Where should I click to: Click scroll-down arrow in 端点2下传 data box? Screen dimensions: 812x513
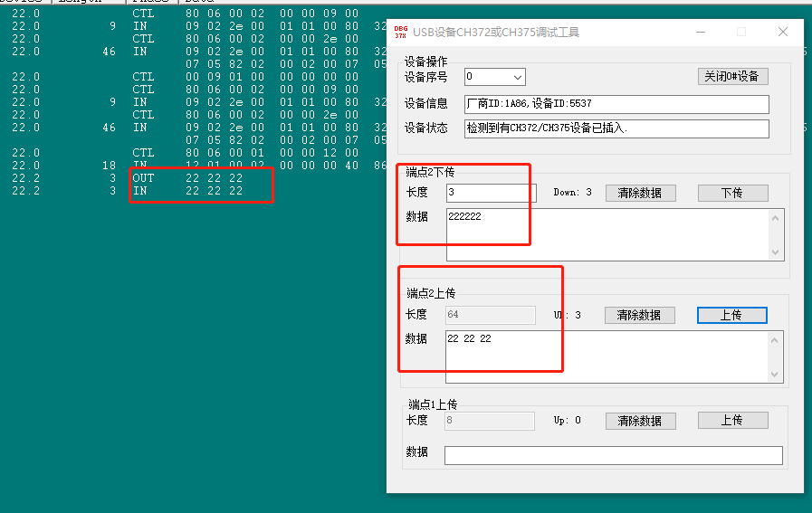(776, 252)
